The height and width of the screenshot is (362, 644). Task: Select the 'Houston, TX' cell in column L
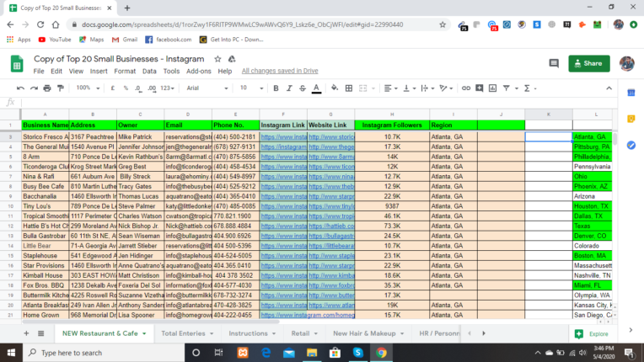(593, 206)
